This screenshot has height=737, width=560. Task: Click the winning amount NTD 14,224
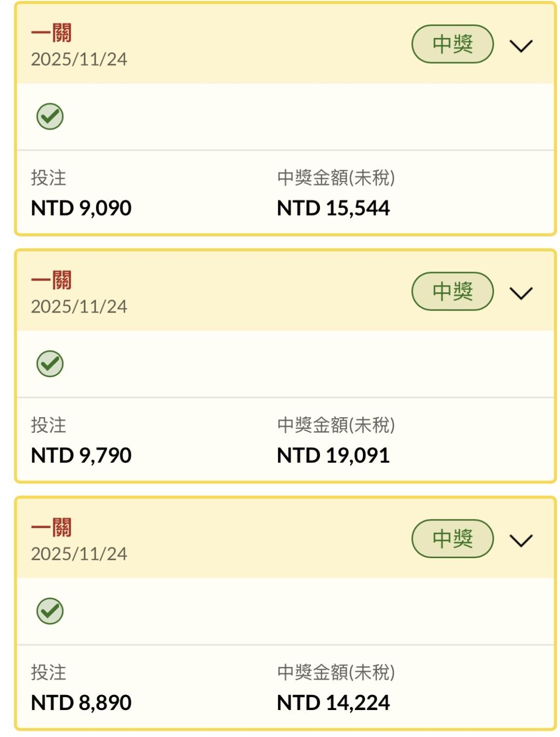click(x=333, y=702)
